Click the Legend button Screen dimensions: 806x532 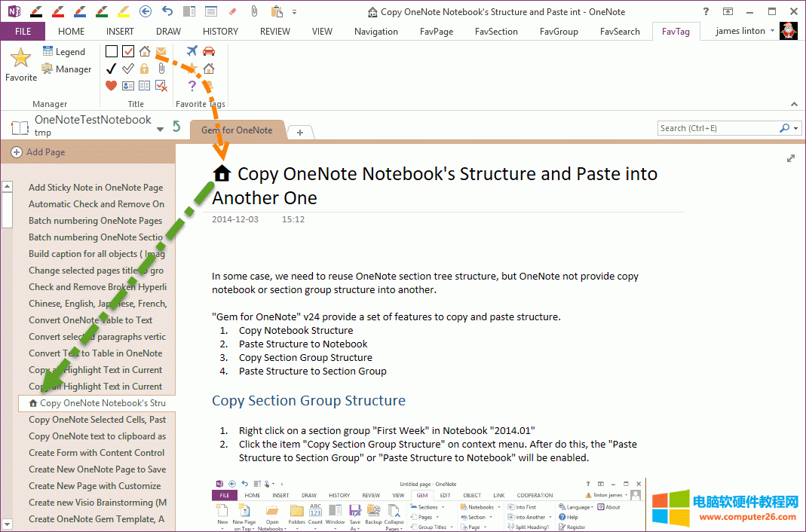coord(63,52)
